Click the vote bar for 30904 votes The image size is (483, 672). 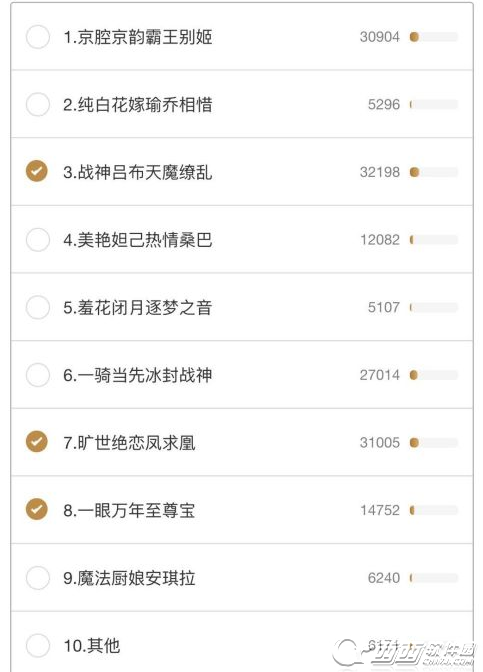coord(434,37)
